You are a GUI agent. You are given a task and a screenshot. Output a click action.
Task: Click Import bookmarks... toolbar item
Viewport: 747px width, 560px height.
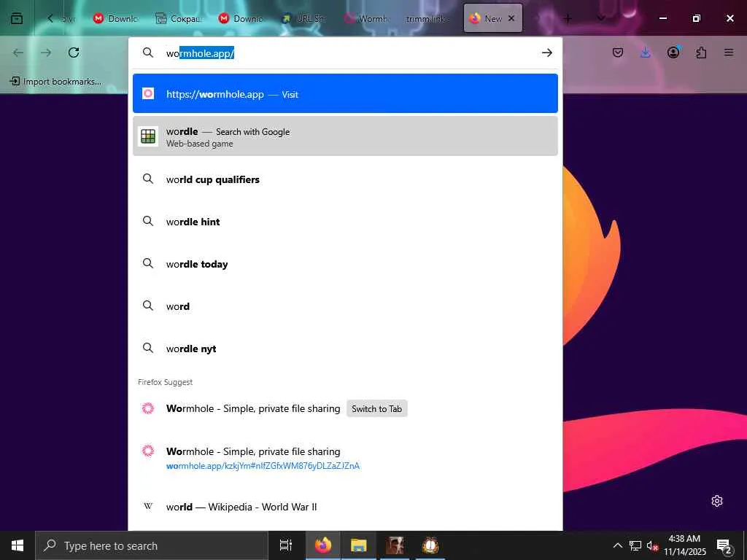55,82
